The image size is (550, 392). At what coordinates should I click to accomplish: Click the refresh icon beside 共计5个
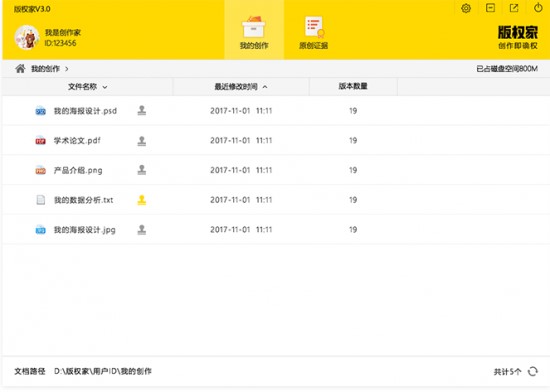coord(533,371)
